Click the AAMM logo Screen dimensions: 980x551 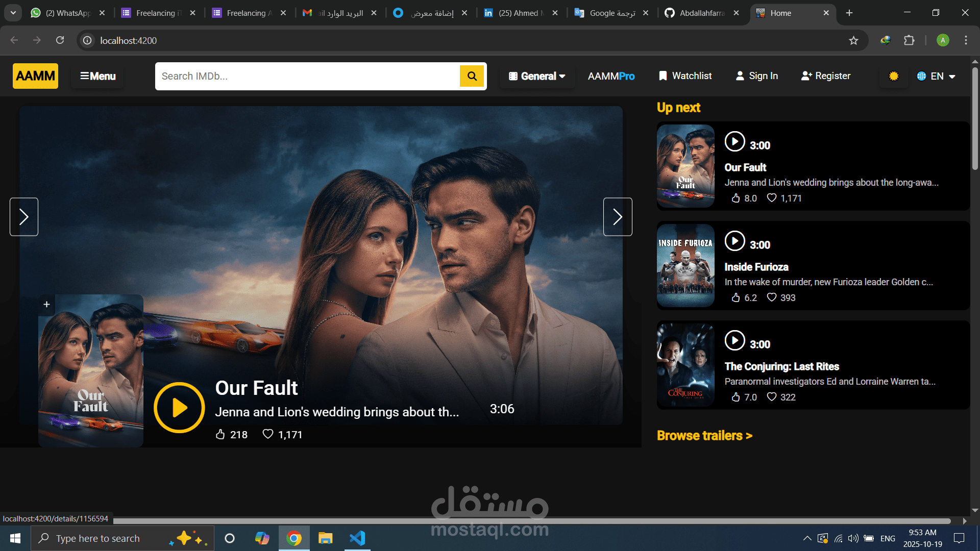click(x=35, y=76)
